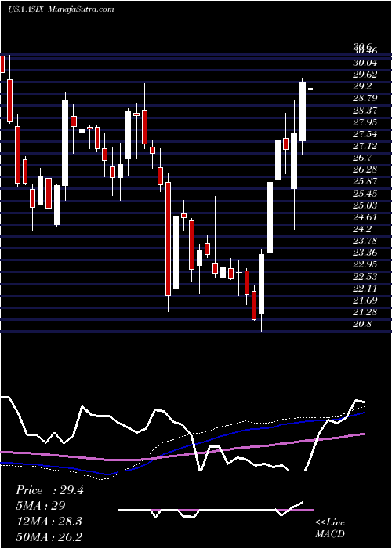Click the 28.37 price axis label

[x=365, y=110]
